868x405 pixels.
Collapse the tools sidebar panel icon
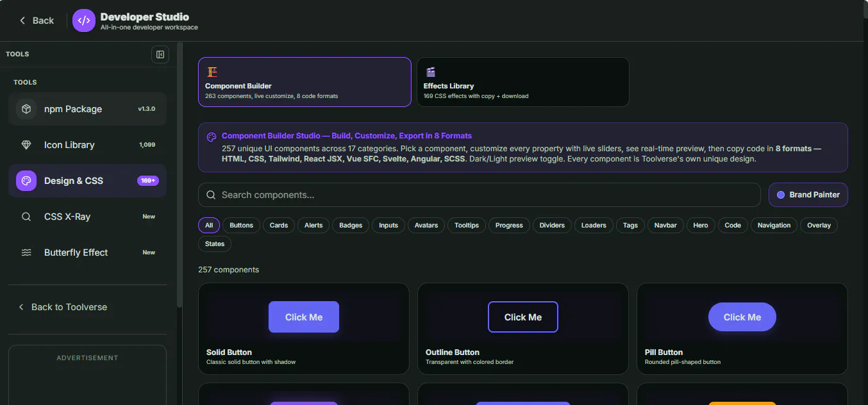(160, 54)
